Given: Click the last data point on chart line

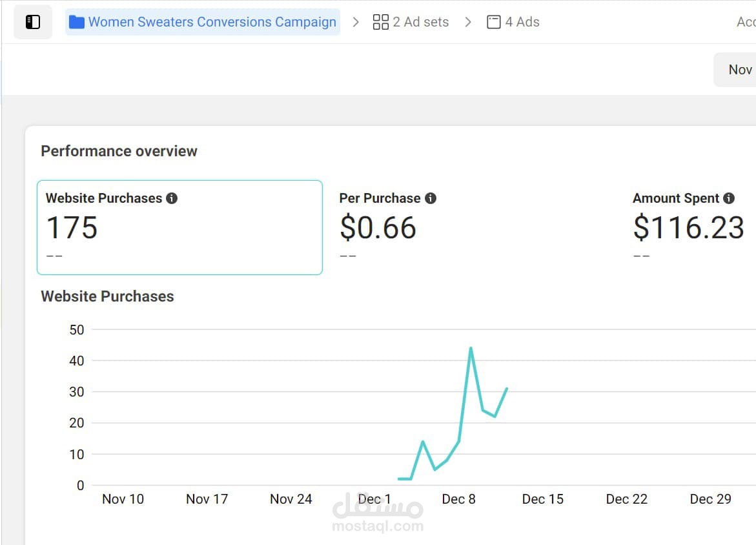Looking at the screenshot, I should tap(507, 389).
